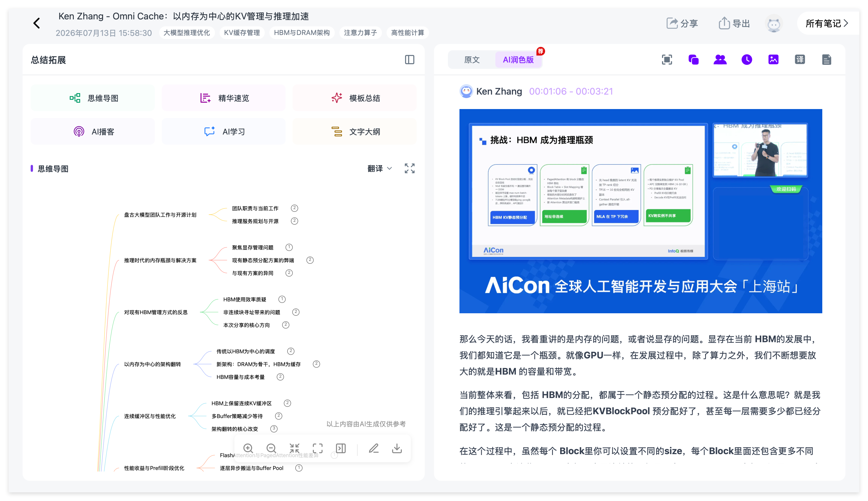
Task: Toggle the panel layout icon beside 总结拓展
Action: (409, 60)
